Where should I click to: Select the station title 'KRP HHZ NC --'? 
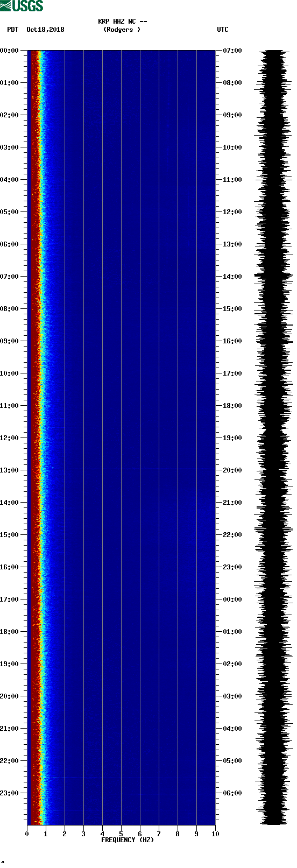pyautogui.click(x=123, y=22)
